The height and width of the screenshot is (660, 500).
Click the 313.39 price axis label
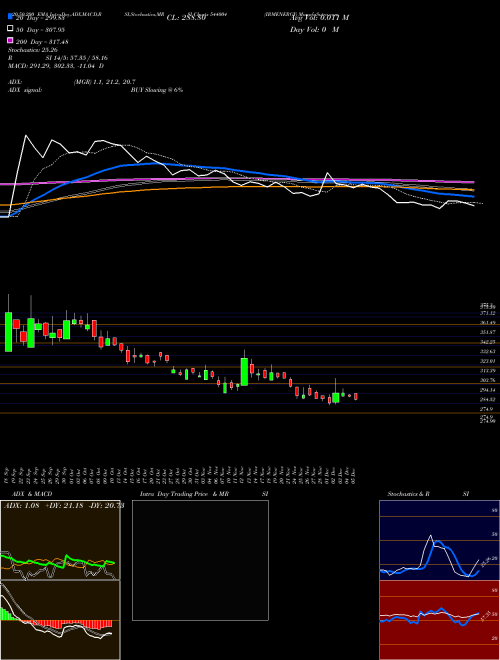pos(487,371)
